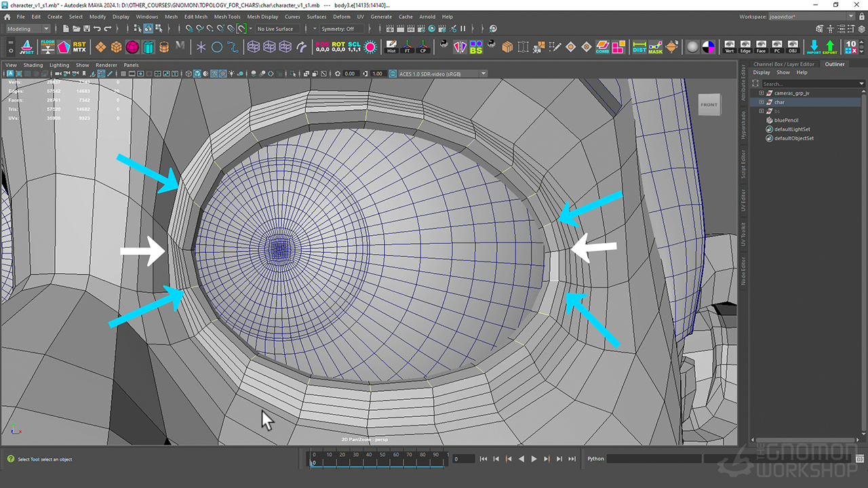Click the MASK shelf icon
This screenshot has height=488, width=868.
(655, 47)
